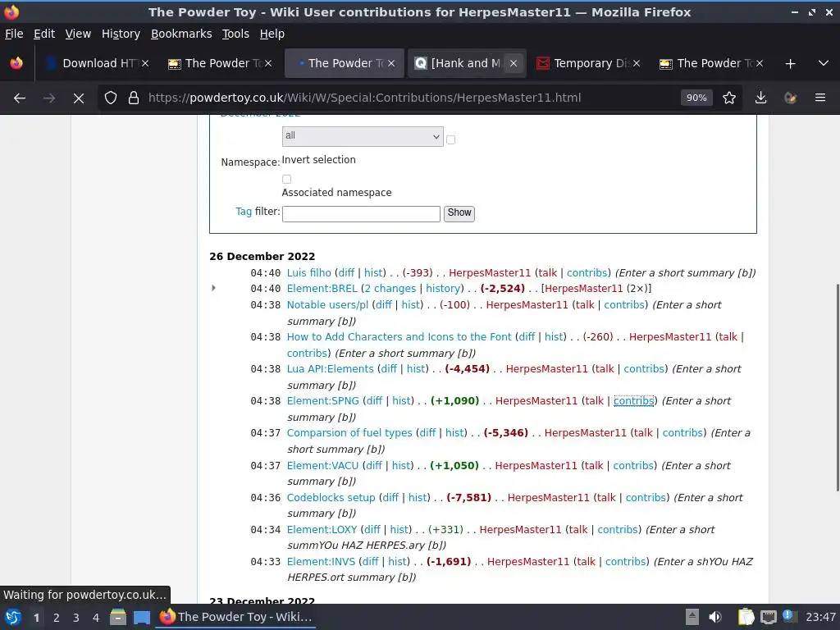The height and width of the screenshot is (630, 840).
Task: Open a new tab
Action: (x=790, y=64)
